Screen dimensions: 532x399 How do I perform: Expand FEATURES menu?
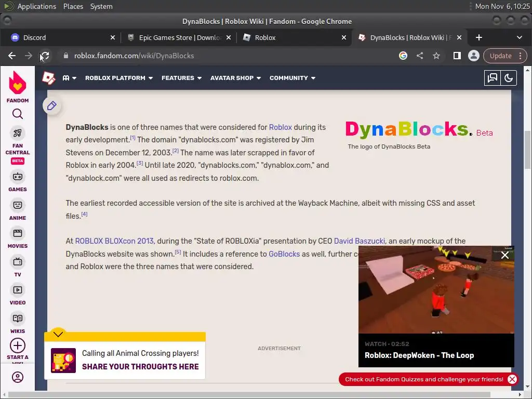coord(181,78)
